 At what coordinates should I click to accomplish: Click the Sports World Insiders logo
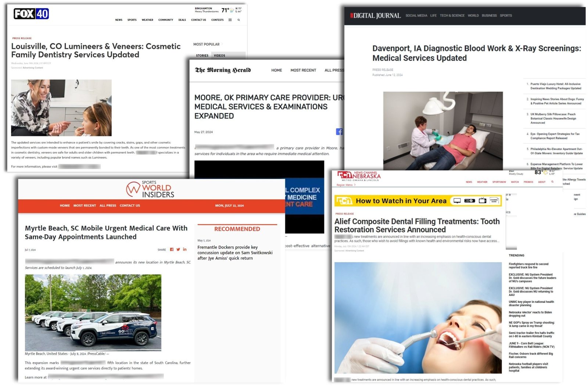[150, 189]
